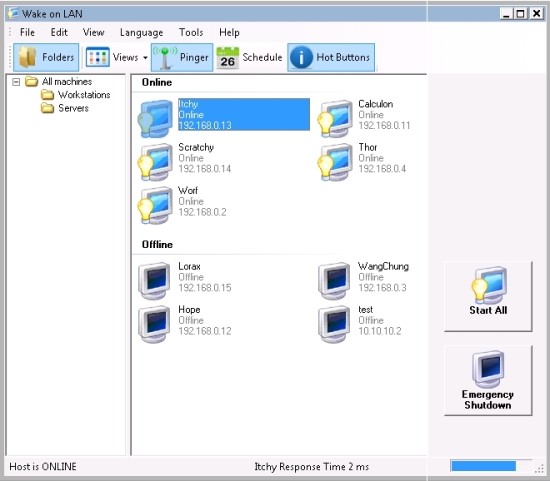The width and height of the screenshot is (550, 481).
Task: Open the Help menu
Action: pos(229,32)
